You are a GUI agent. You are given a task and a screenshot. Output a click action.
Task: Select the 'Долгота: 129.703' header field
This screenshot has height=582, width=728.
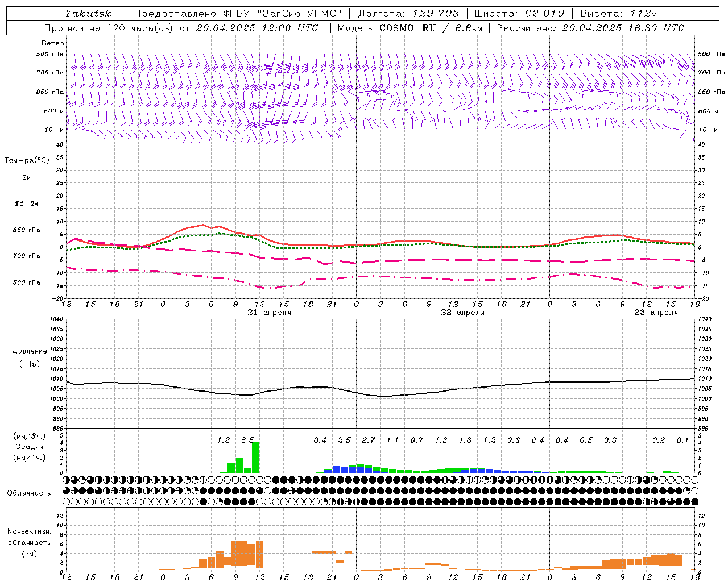tap(408, 14)
